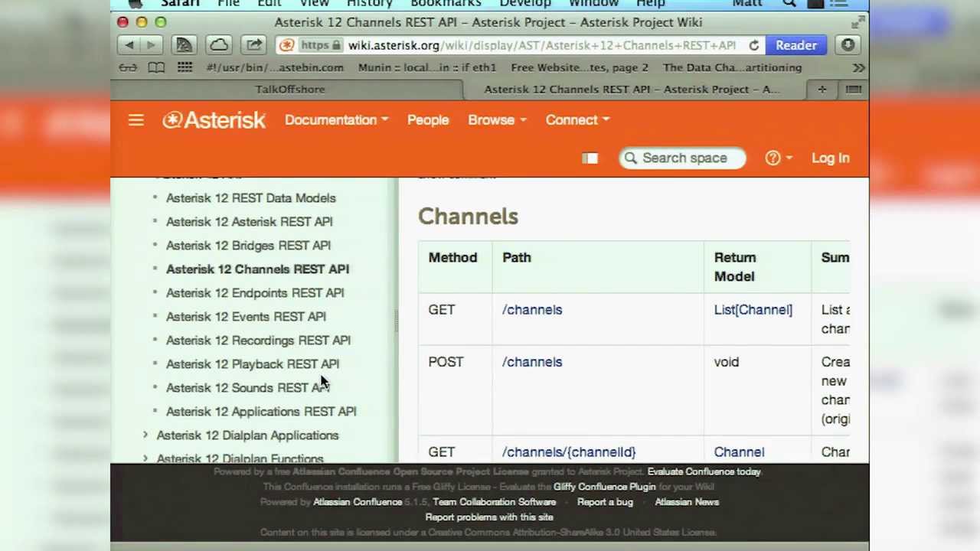Open the Downloads arrow icon

(x=848, y=45)
